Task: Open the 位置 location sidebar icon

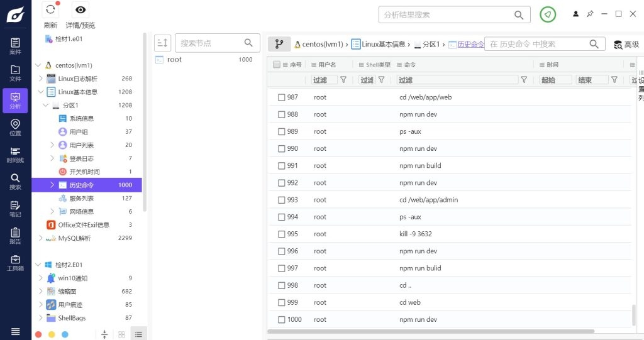Action: pos(15,127)
